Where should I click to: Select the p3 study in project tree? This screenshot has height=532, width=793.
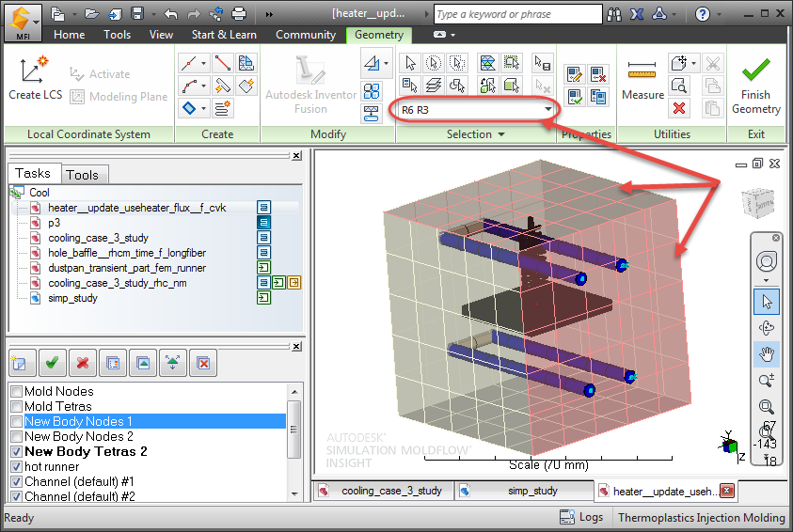point(54,223)
